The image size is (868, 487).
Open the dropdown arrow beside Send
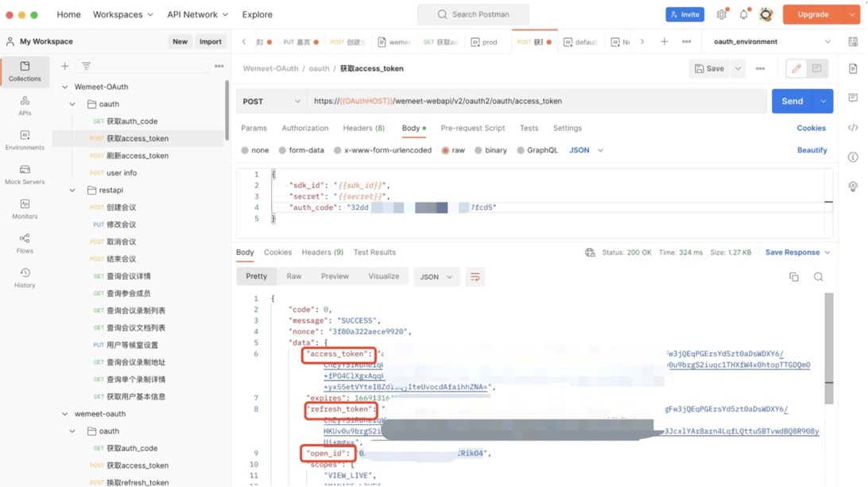click(823, 101)
